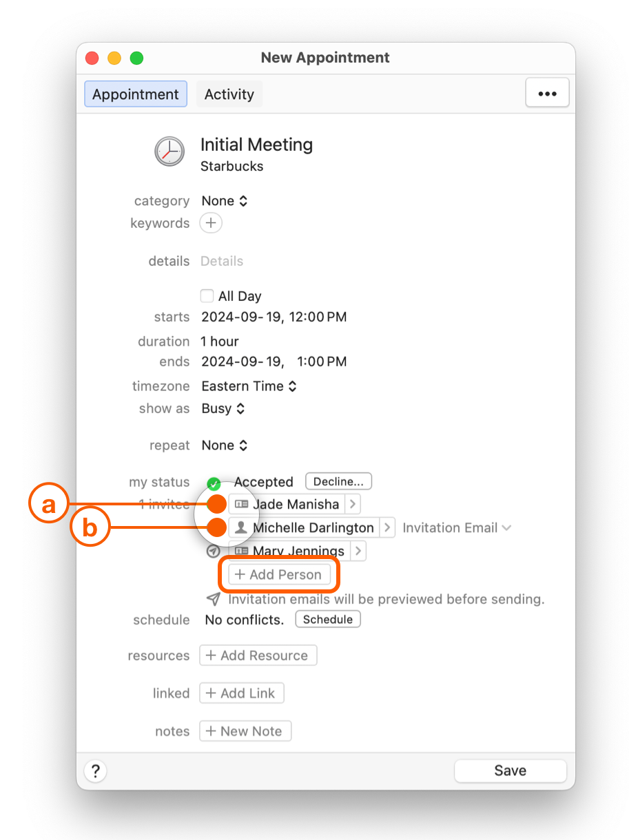Click the three-dots more options button
638x840 pixels.
click(x=547, y=94)
